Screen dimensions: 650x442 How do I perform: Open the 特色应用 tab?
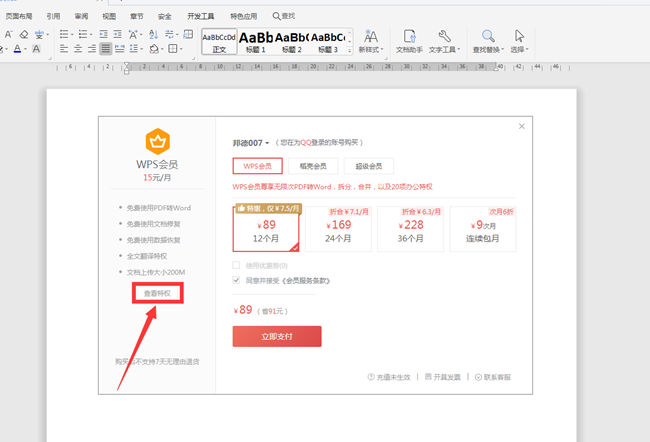(x=244, y=16)
